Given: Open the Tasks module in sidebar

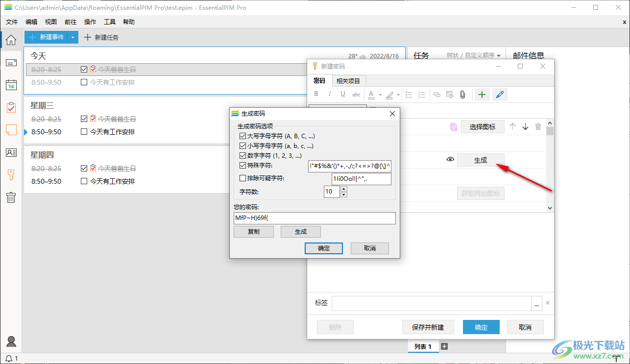Looking at the screenshot, I should pyautogui.click(x=11, y=107).
